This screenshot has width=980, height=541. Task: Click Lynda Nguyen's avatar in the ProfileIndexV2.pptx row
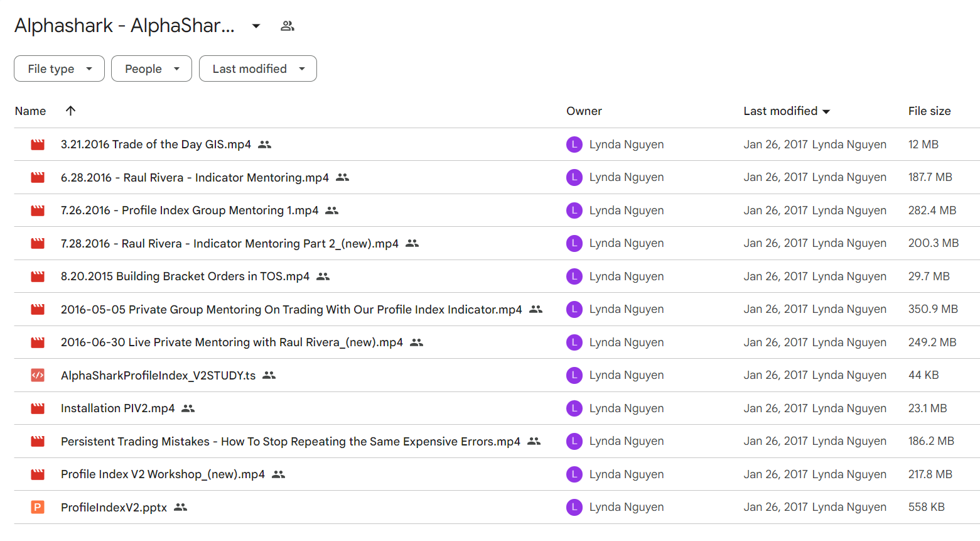pos(574,507)
